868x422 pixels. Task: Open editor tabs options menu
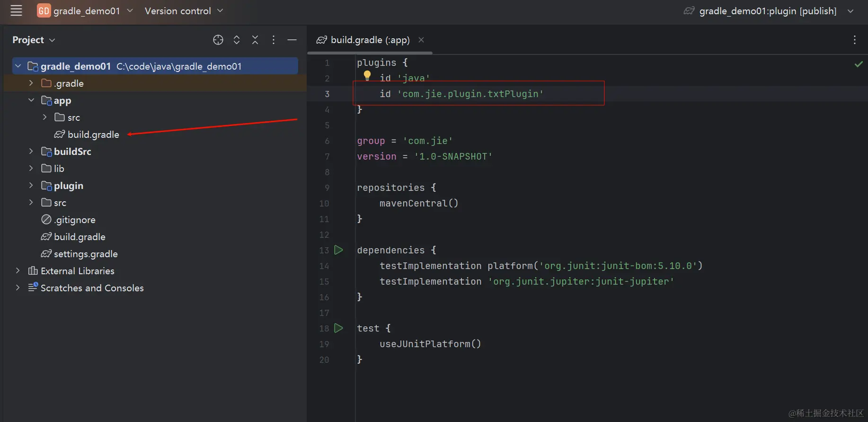855,40
